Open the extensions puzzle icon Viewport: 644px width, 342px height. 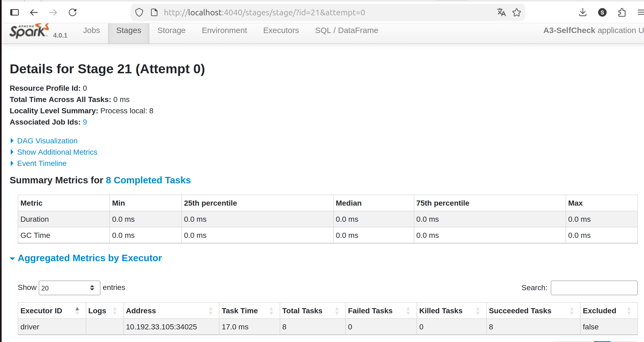622,12
